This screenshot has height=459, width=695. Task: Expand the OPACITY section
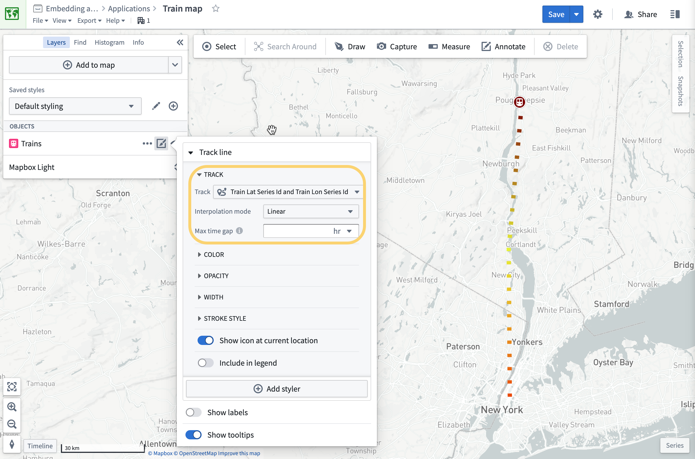[x=213, y=276]
